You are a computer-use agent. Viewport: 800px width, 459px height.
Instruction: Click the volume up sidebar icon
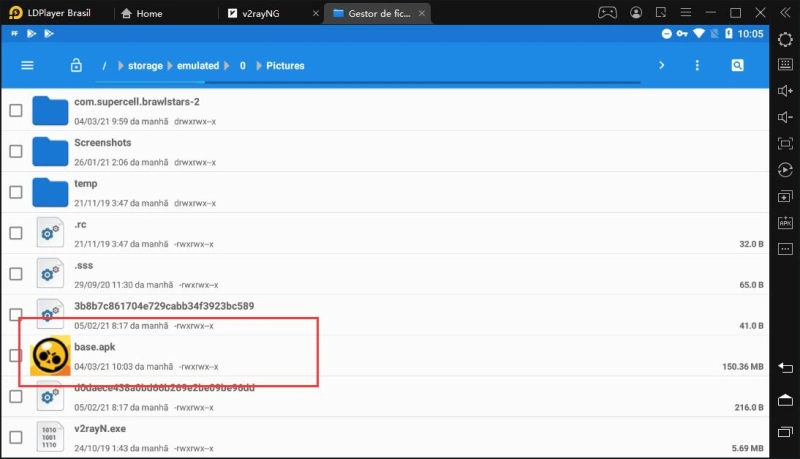[785, 92]
